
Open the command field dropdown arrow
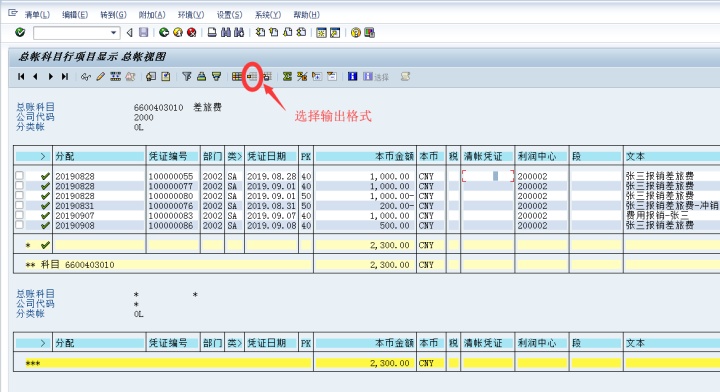coord(113,33)
